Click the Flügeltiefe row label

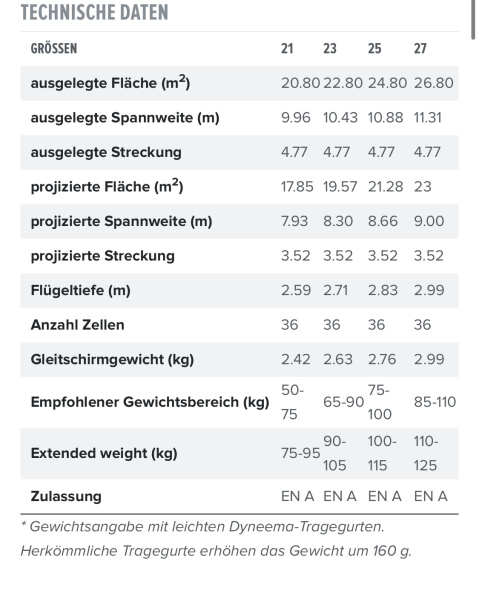81,290
